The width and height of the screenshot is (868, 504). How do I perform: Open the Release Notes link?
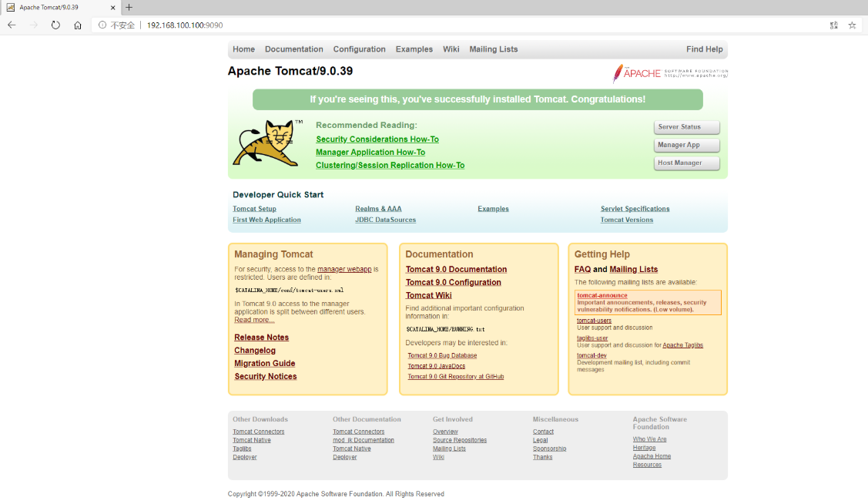point(261,338)
